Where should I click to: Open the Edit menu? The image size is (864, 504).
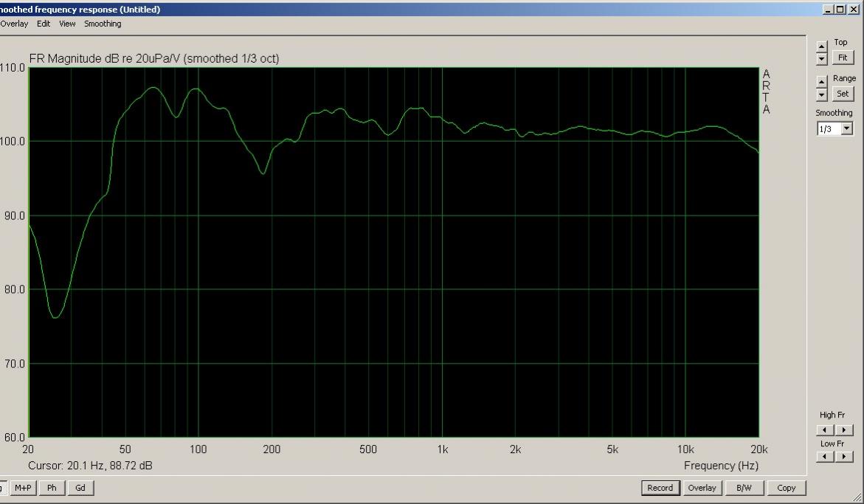pyautogui.click(x=44, y=24)
